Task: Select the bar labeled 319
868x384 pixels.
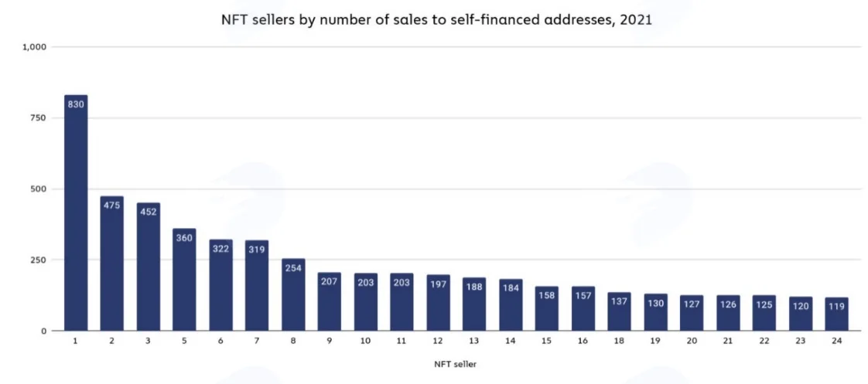Action: pos(257,286)
